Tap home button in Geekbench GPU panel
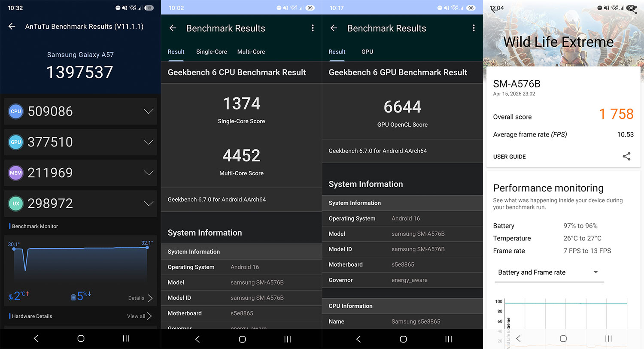Screen dimensions: 644x349 403,339
